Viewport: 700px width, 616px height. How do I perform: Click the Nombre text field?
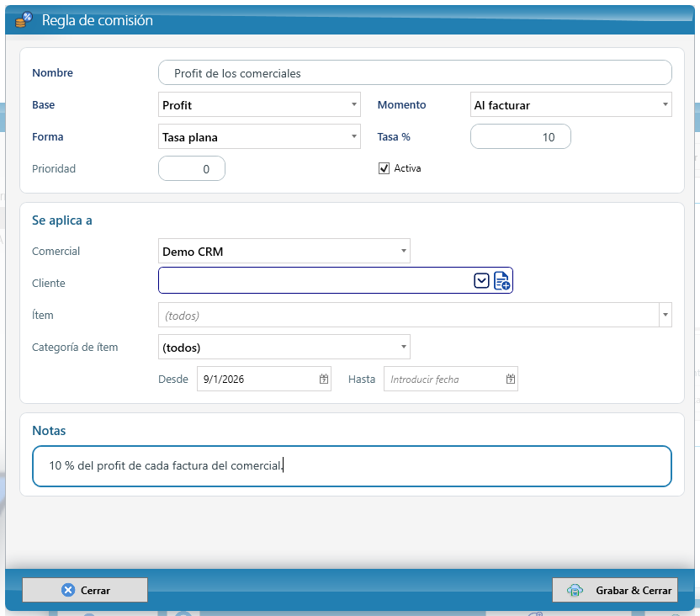tap(415, 72)
